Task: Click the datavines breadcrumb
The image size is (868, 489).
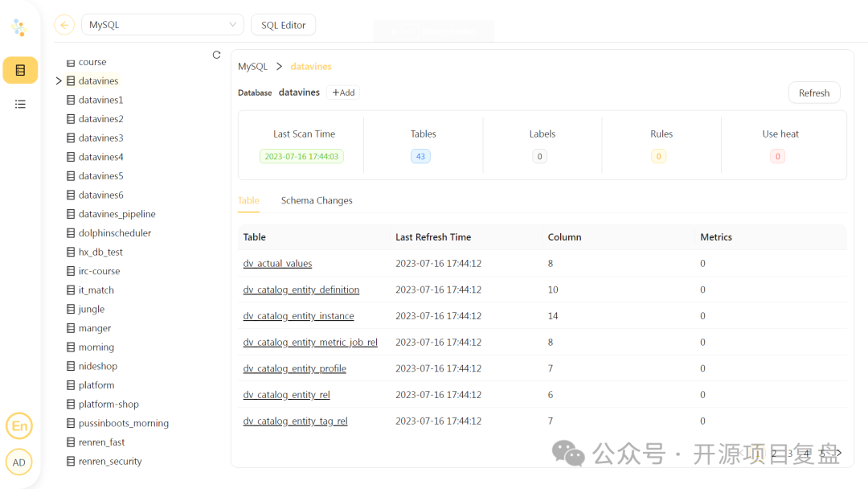Action: pyautogui.click(x=310, y=67)
